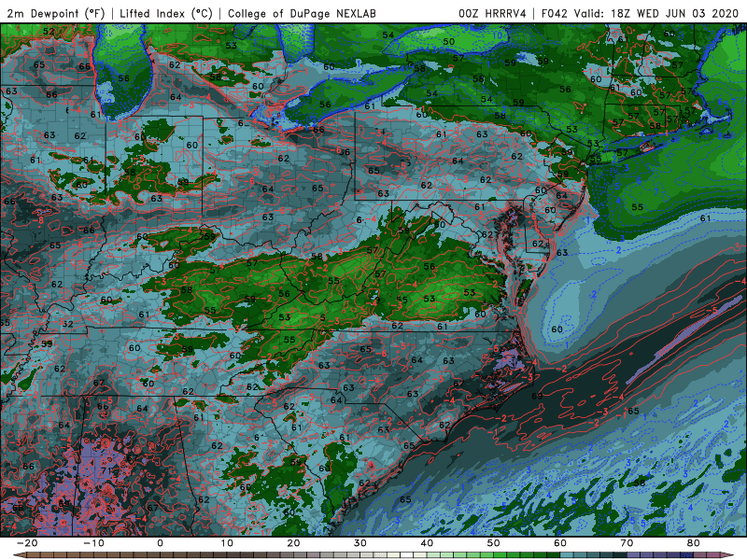Click the red "-8" lifted index contour label
This screenshot has width=747, height=560.
point(39,220)
